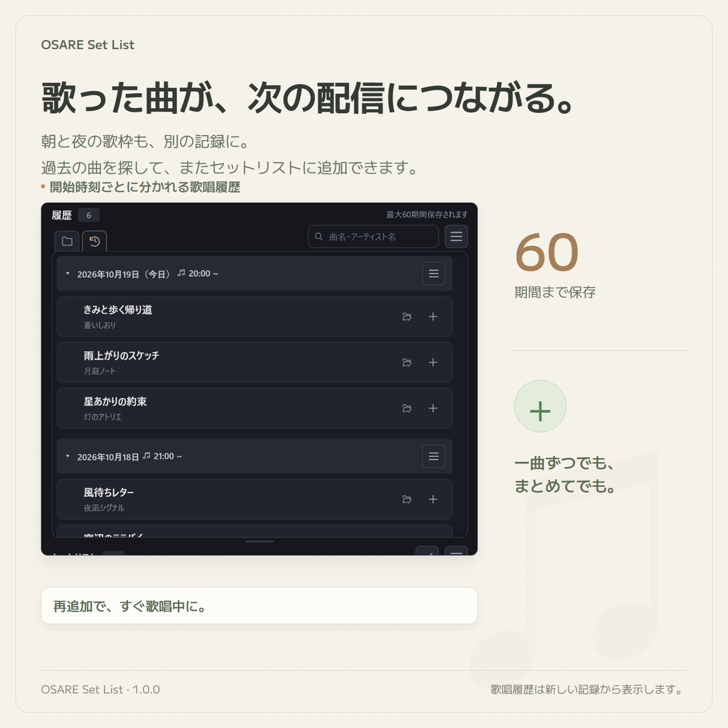Add 星あかりの約束 with plus icon
The height and width of the screenshot is (728, 728).
click(433, 408)
